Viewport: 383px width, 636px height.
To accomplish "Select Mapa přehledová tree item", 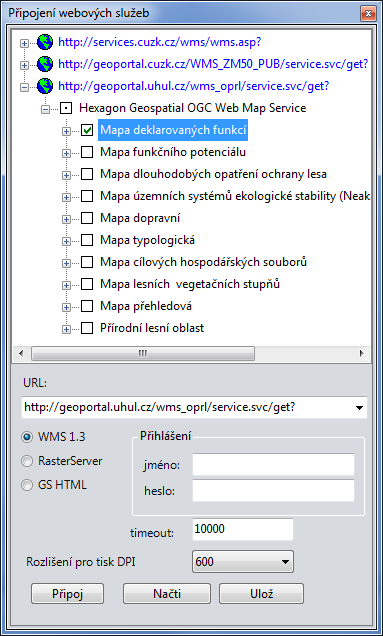I will click(x=146, y=306).
